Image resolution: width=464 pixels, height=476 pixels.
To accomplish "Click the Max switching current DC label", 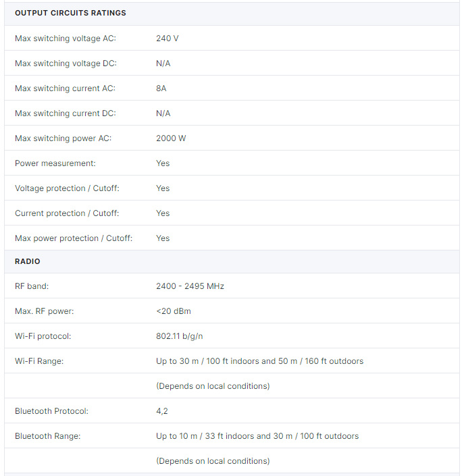I will [x=66, y=113].
